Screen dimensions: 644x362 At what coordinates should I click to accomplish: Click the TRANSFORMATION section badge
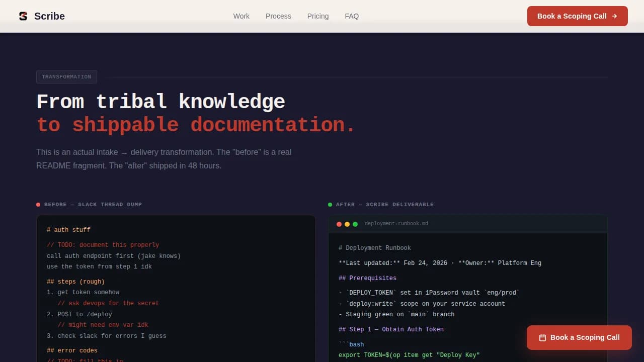(x=66, y=77)
